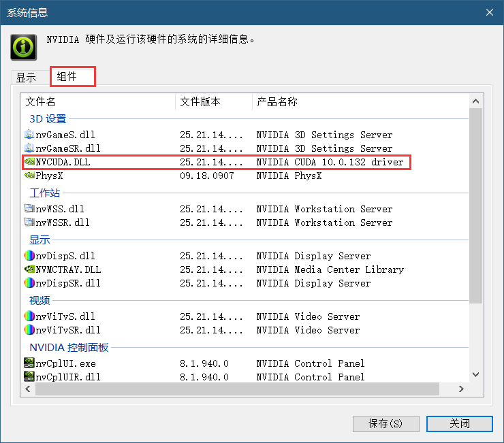The image size is (504, 443).
Task: Select the 组件 tab
Action: coord(73,76)
